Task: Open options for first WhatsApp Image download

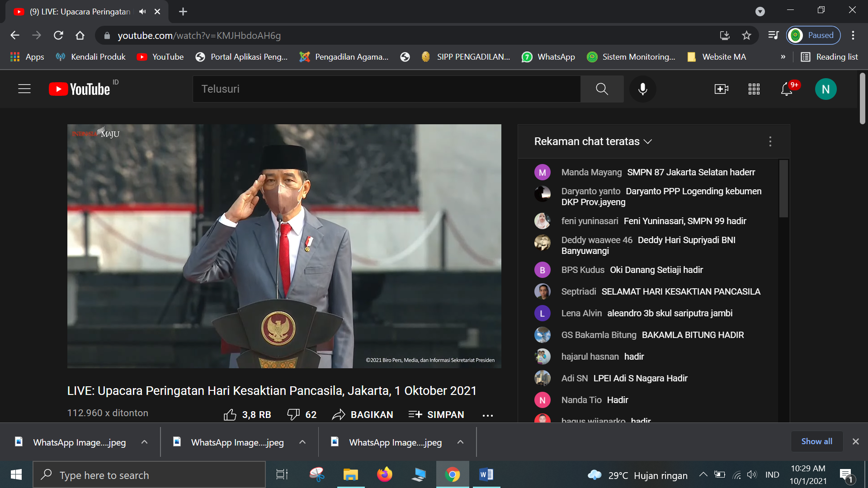Action: click(144, 442)
